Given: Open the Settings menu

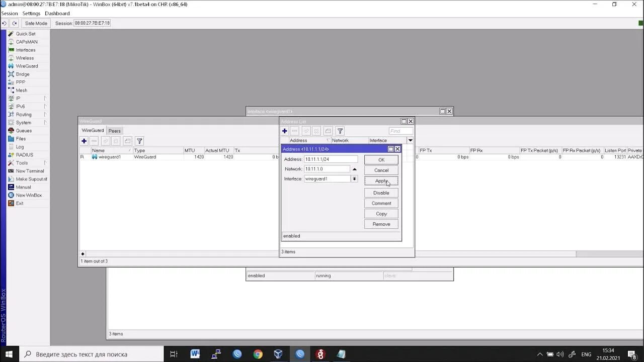Looking at the screenshot, I should click(31, 13).
